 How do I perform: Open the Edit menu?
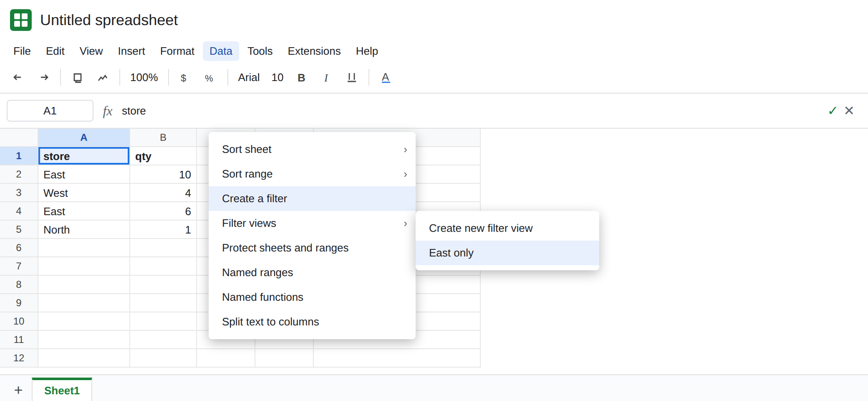coord(55,51)
